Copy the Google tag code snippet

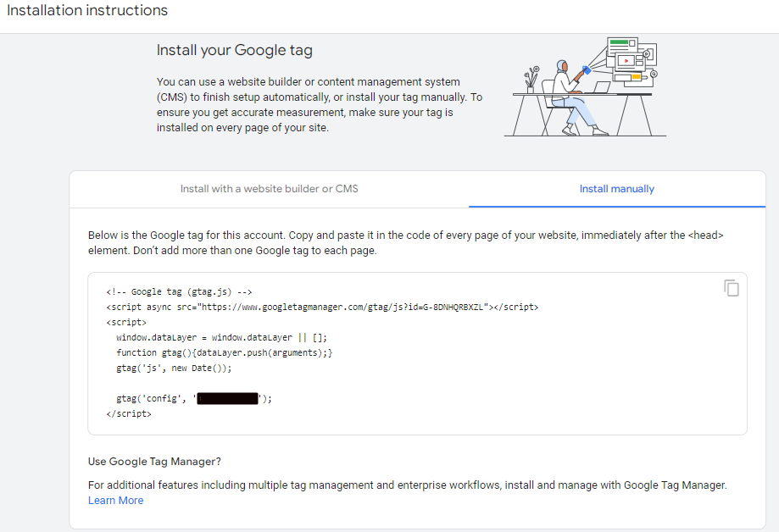click(732, 288)
